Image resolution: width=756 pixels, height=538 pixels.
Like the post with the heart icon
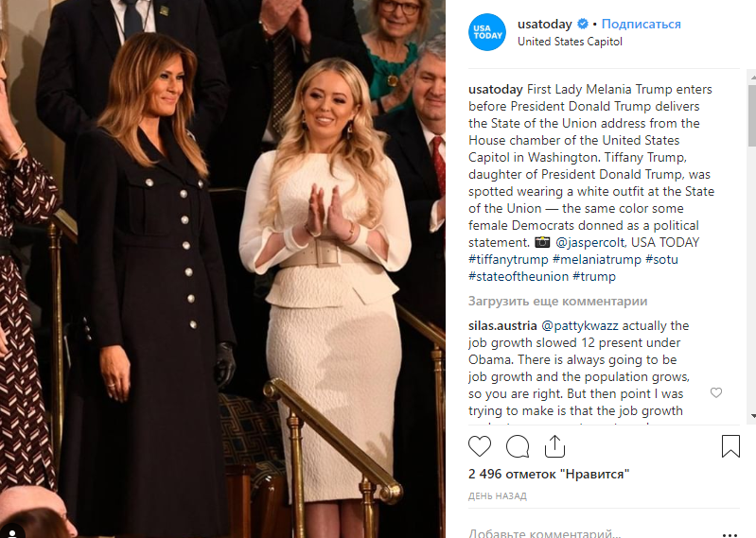click(480, 446)
